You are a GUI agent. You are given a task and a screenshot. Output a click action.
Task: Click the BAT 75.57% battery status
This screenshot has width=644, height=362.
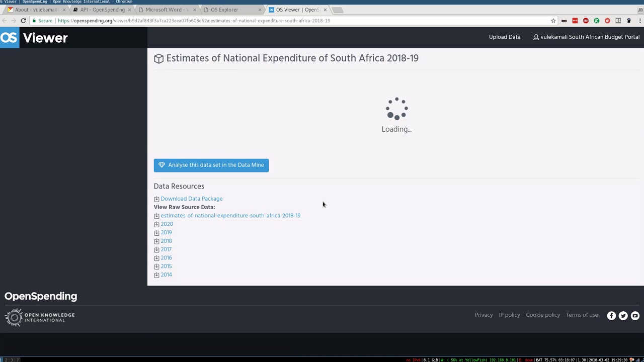[555, 360]
